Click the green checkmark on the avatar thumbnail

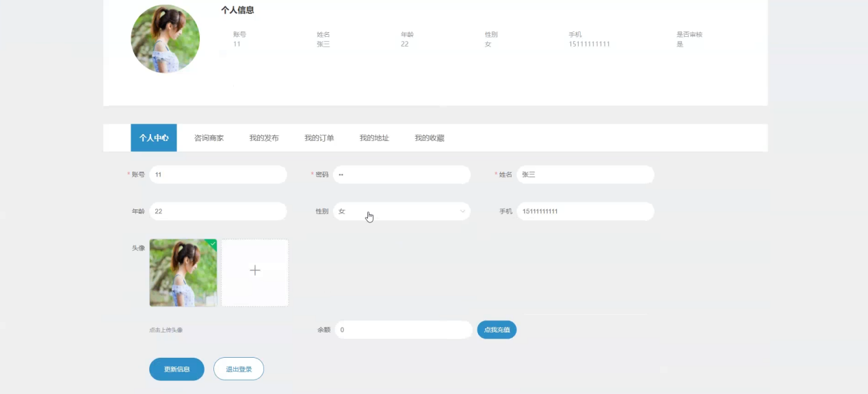[x=211, y=244]
